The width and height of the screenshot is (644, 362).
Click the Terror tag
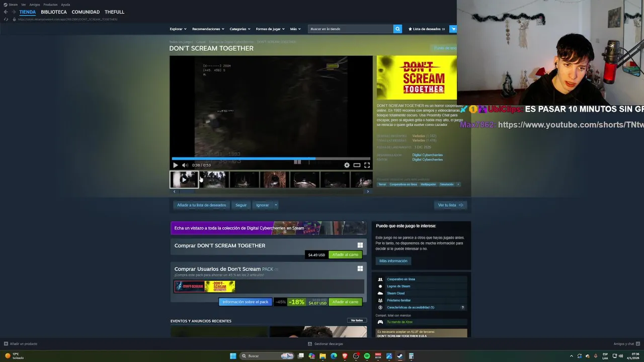coord(382,185)
